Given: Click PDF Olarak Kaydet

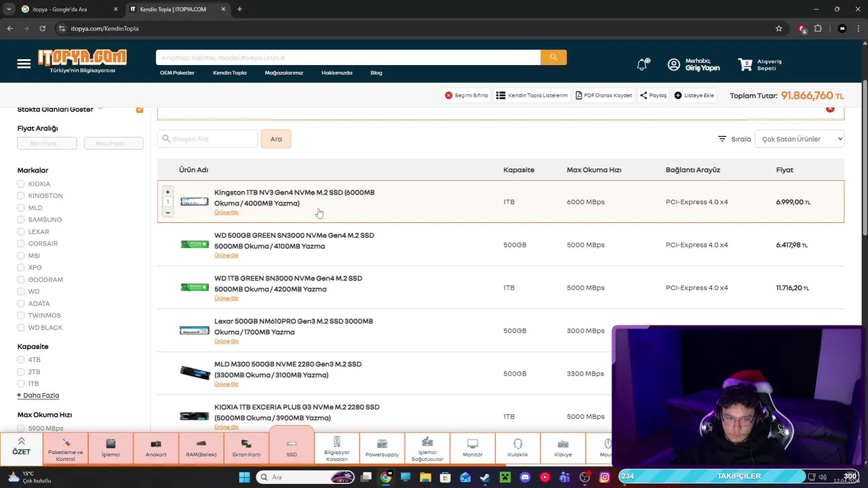Looking at the screenshot, I should 604,96.
